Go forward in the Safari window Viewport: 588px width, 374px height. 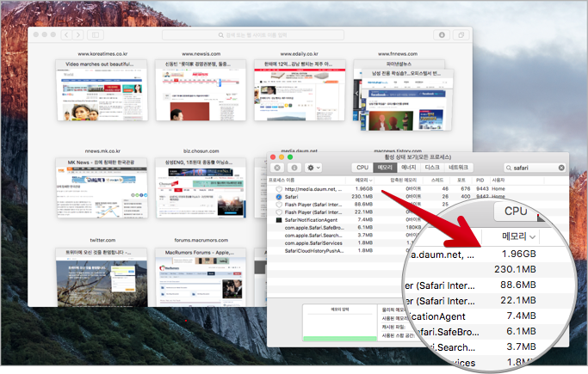(x=78, y=34)
